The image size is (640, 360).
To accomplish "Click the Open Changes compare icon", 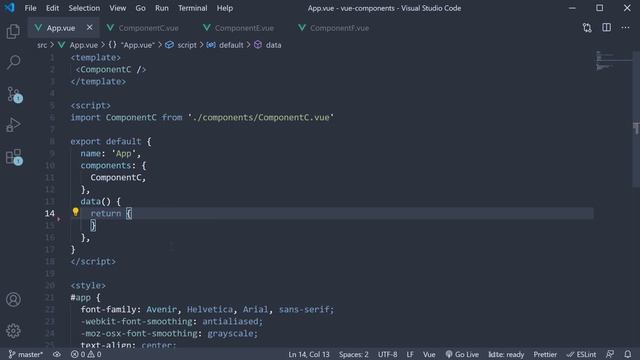I will tap(587, 28).
